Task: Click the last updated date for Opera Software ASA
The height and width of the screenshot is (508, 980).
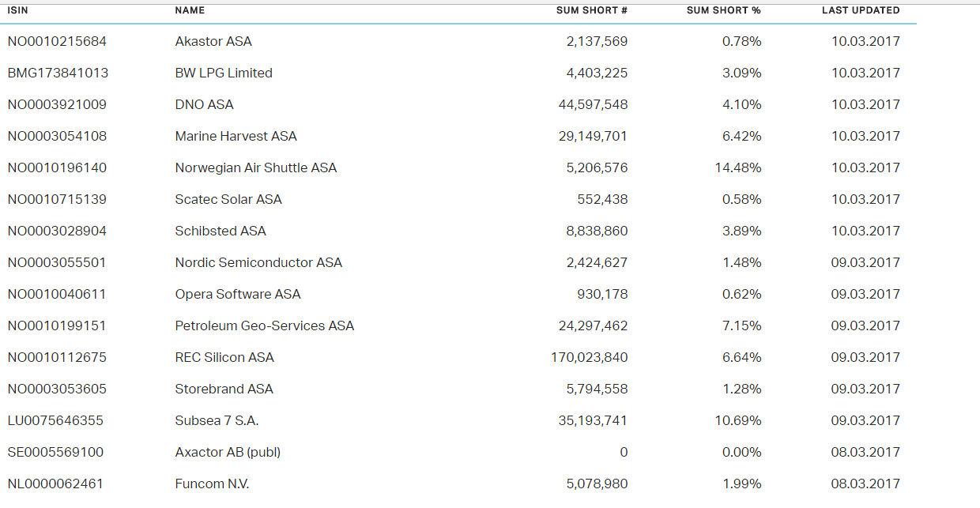Action: click(865, 294)
